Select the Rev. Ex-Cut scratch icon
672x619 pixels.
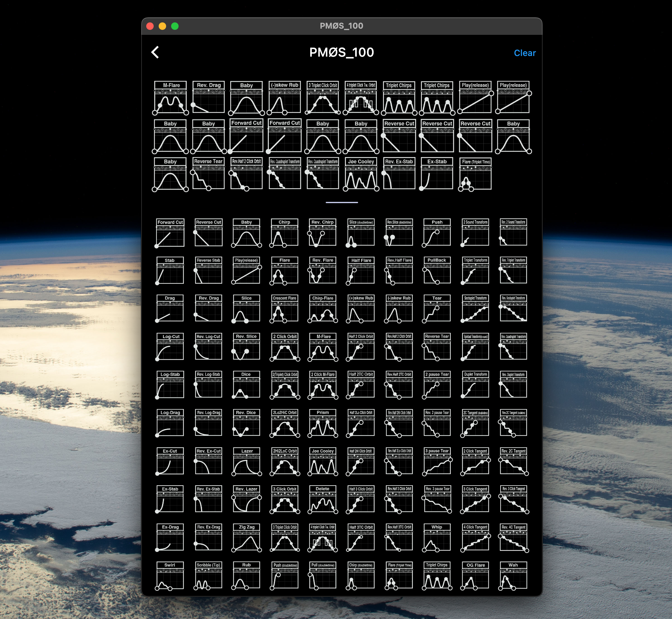(x=208, y=462)
